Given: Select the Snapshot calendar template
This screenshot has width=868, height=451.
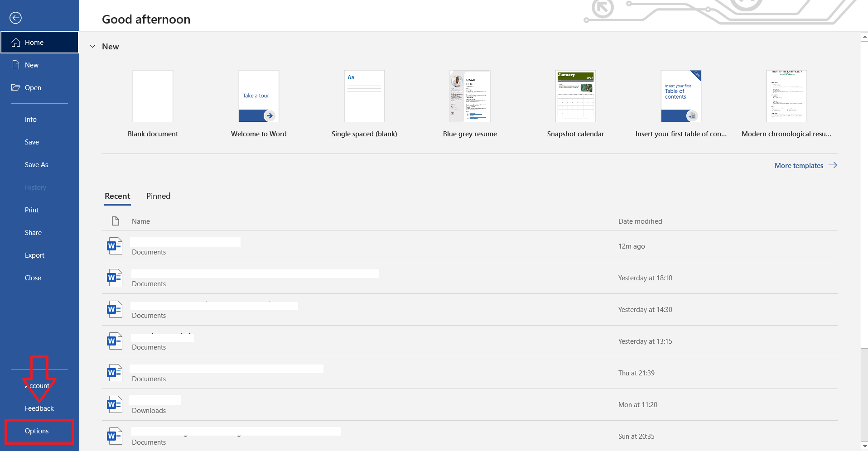Looking at the screenshot, I should 575,104.
